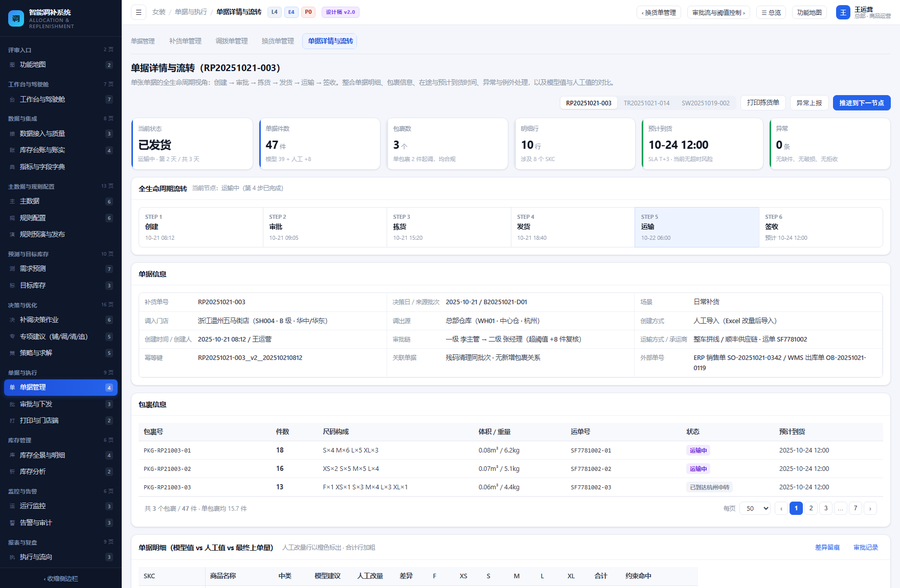
Task: Click the hamburger menu icon in header
Action: (x=139, y=12)
